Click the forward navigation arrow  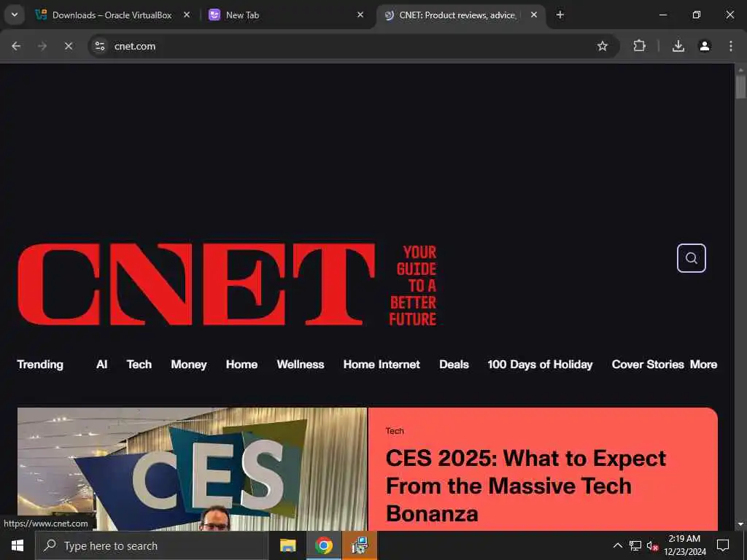tap(42, 46)
